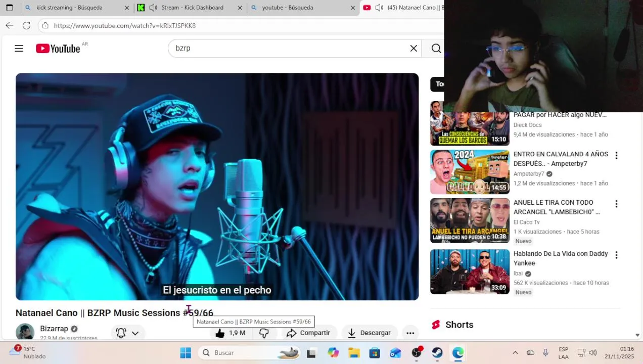The height and width of the screenshot is (364, 643).
Task: Mute audio on the Kick Dashboard tab
Action: 153,8
